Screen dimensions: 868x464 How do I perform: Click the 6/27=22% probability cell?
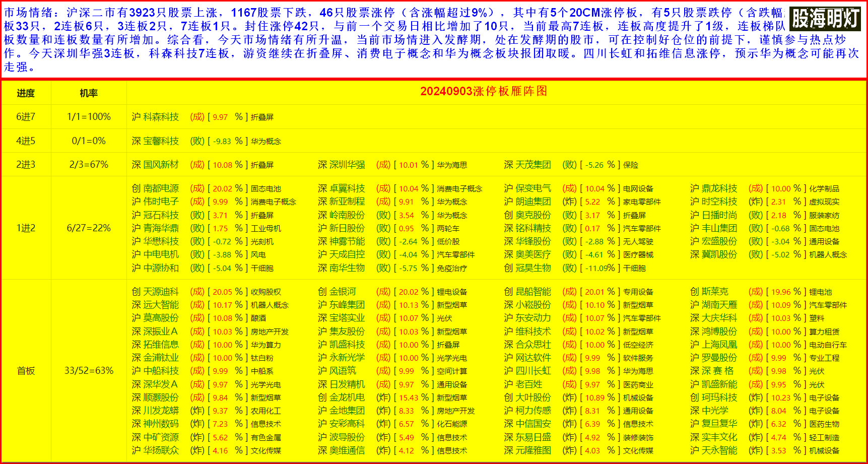coord(89,228)
